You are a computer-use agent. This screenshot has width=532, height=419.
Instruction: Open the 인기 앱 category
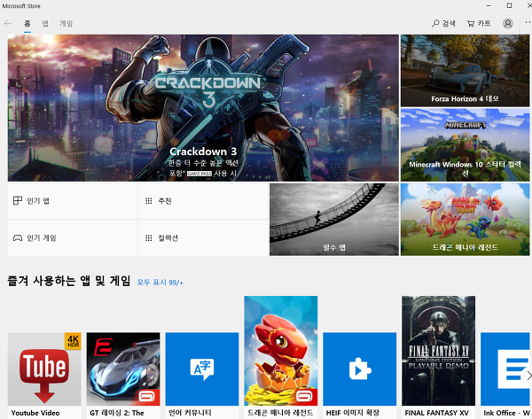[x=73, y=201]
